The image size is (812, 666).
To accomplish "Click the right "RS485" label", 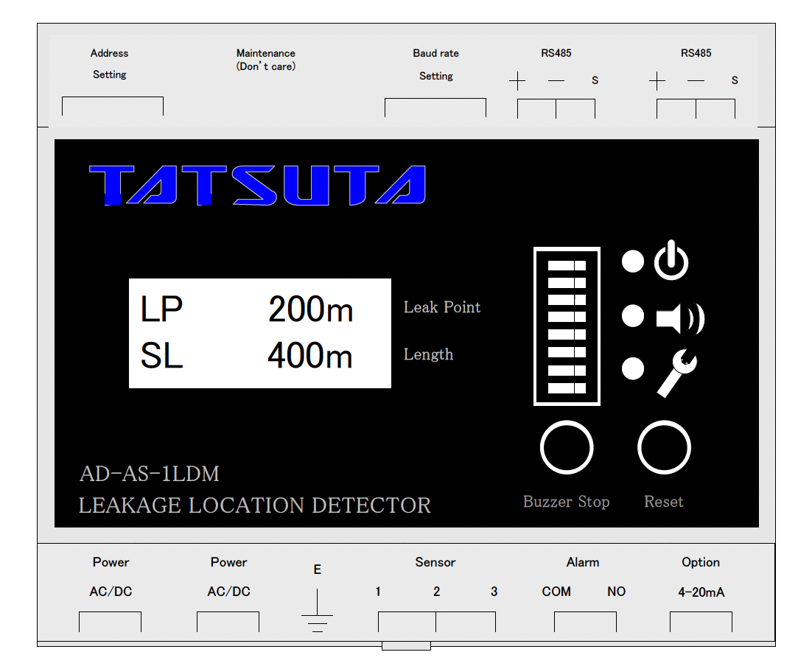I will [x=696, y=53].
